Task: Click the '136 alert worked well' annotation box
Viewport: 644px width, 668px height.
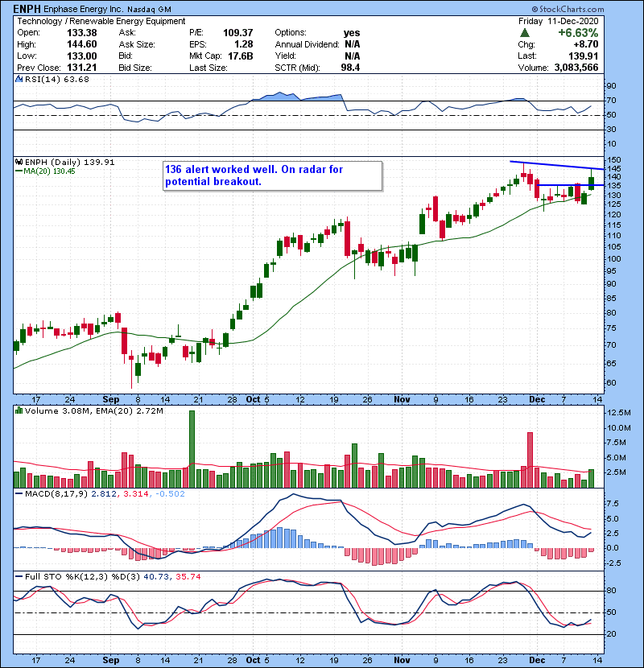Action: 273,175
